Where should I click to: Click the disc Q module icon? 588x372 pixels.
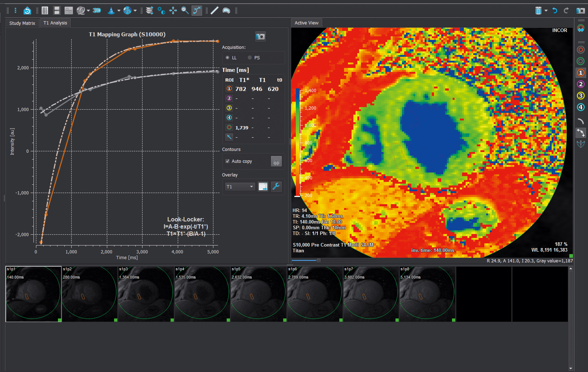pyautogui.click(x=81, y=10)
